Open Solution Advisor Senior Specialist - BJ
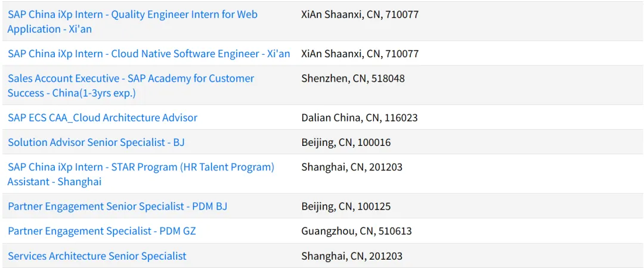644x268 pixels. pyautogui.click(x=96, y=142)
